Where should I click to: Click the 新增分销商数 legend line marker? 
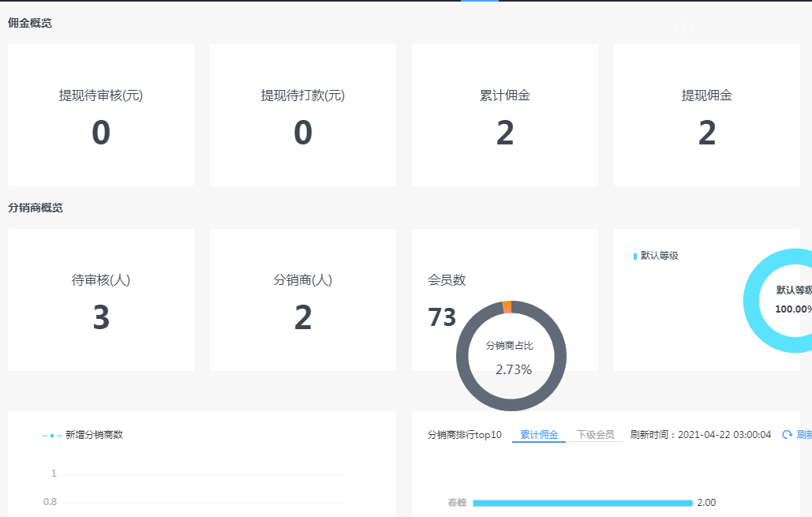point(52,435)
